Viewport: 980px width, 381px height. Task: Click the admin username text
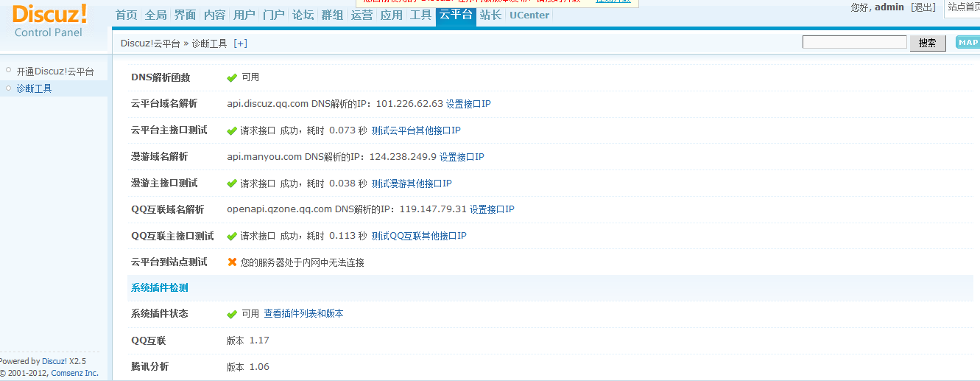click(x=889, y=7)
